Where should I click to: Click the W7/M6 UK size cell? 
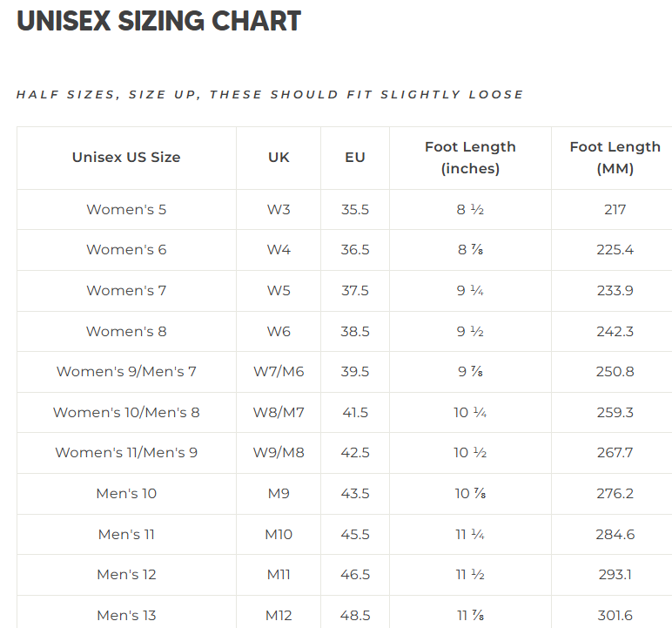pos(279,372)
